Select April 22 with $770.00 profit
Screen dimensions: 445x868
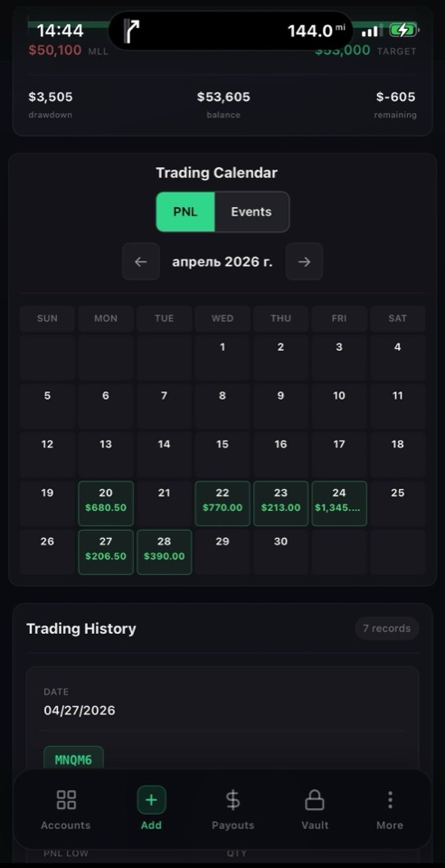pyautogui.click(x=222, y=504)
